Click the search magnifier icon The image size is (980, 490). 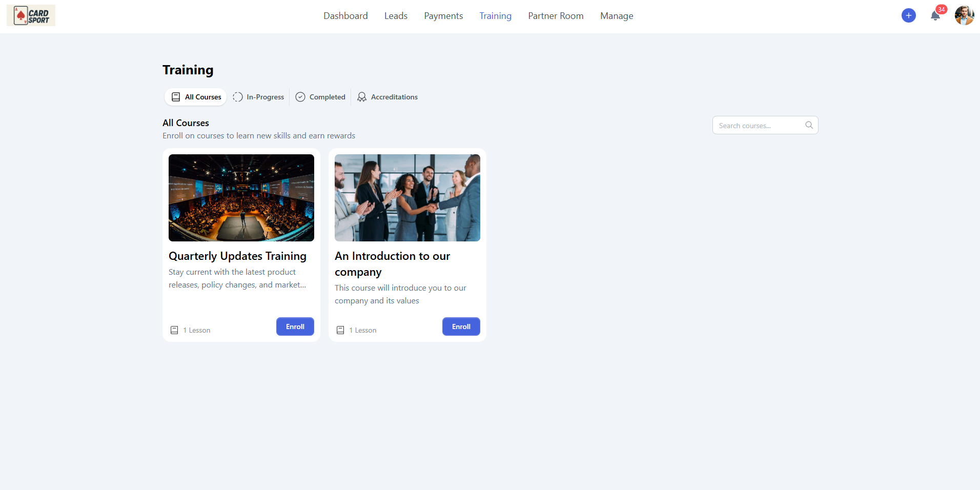tap(809, 125)
